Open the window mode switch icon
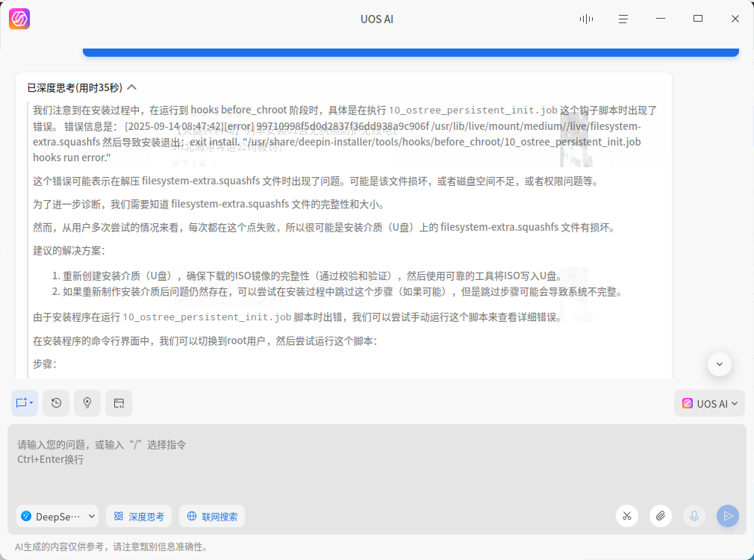The height and width of the screenshot is (560, 754). pyautogui.click(x=119, y=403)
